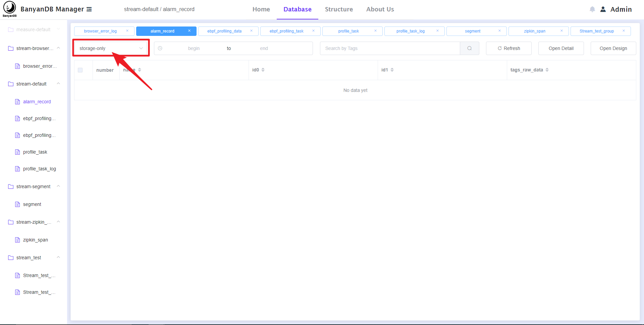This screenshot has height=325, width=644.
Task: Toggle the select-all checkbox in table header
Action: (80, 70)
